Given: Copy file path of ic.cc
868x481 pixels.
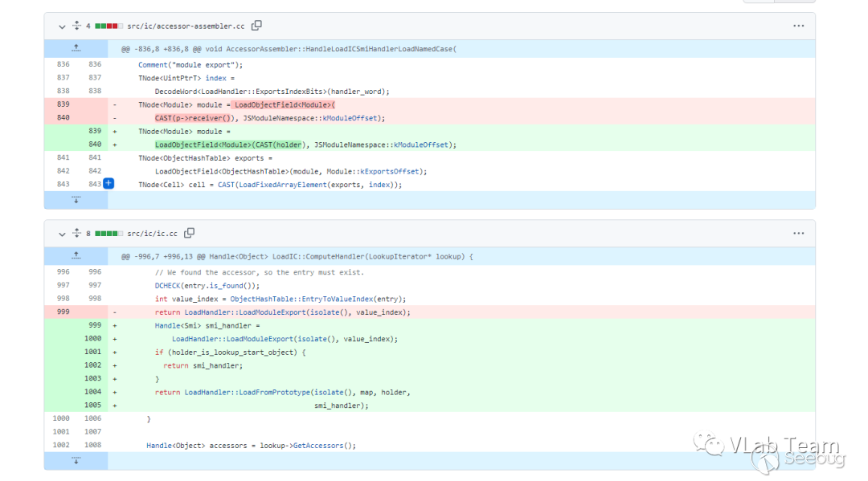Looking at the screenshot, I should (190, 234).
